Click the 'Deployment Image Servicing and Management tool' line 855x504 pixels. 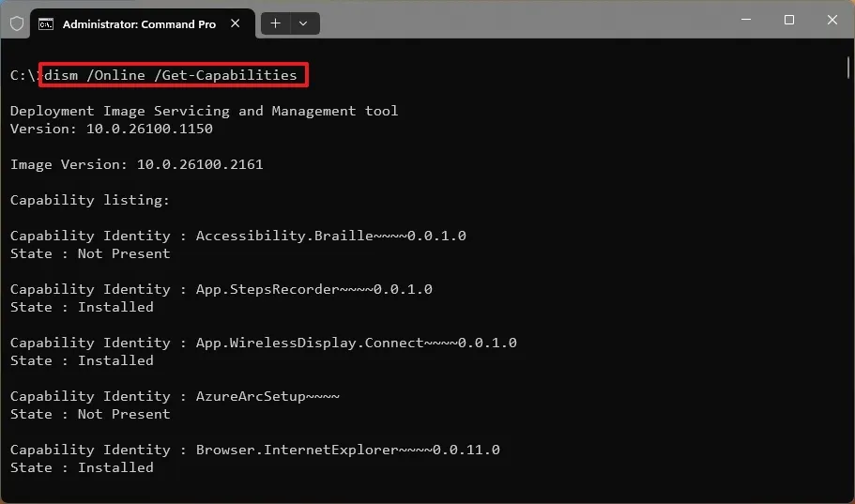click(x=204, y=111)
